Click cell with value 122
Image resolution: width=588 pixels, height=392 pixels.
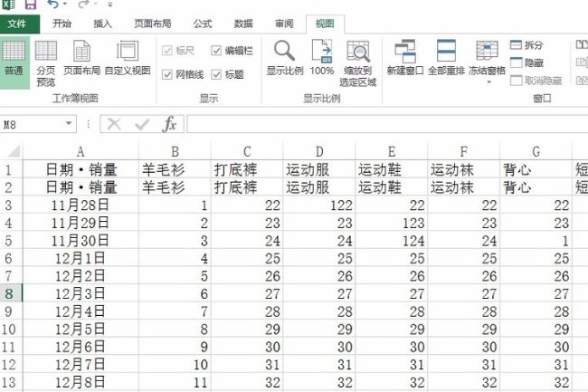pos(319,206)
